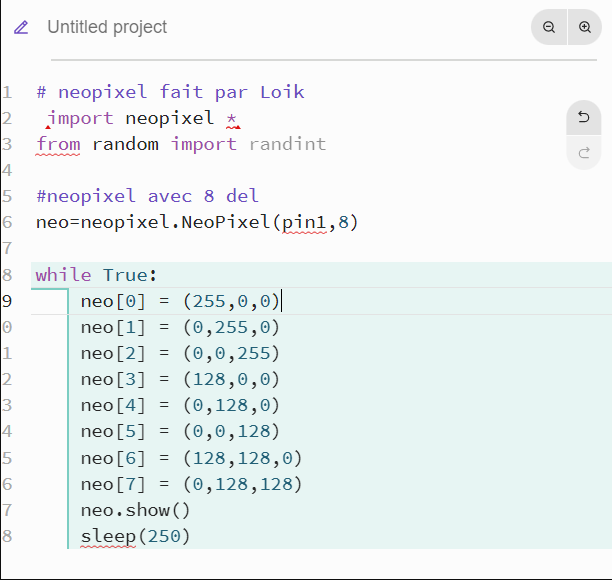Screen dimensions: 612x580
Task: Click line number 6 in the gutter
Action: 7,222
